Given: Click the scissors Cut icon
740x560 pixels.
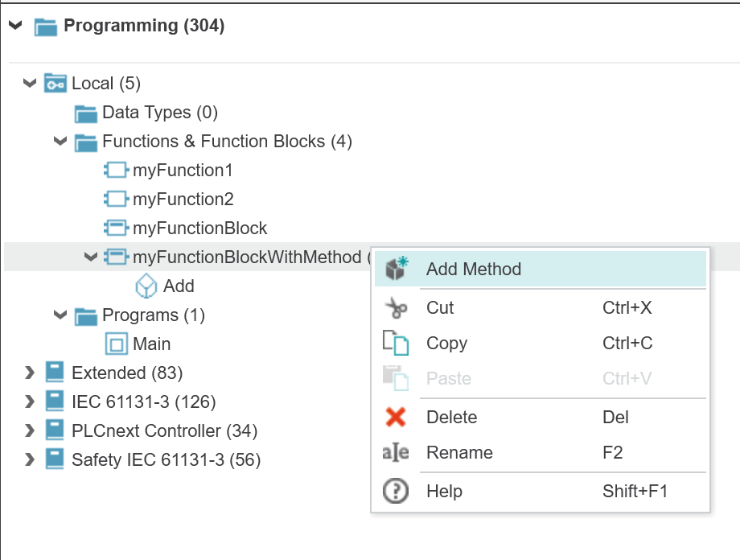Looking at the screenshot, I should [x=396, y=308].
